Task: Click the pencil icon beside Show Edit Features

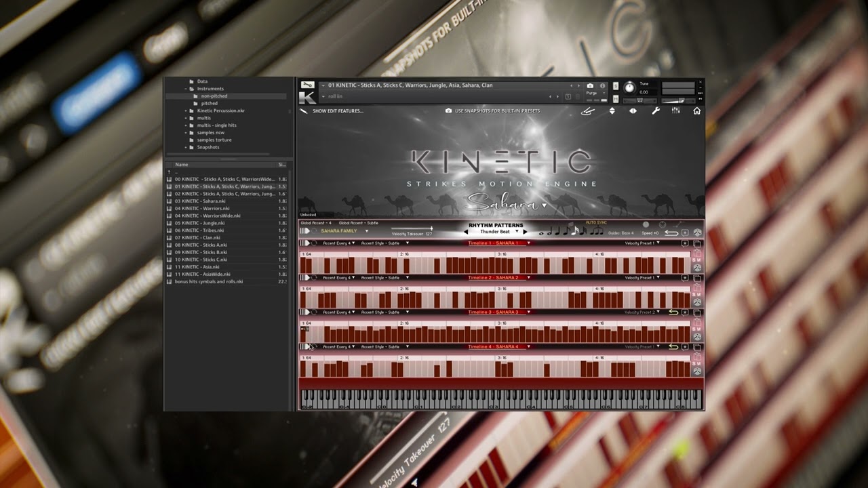Action: 304,110
